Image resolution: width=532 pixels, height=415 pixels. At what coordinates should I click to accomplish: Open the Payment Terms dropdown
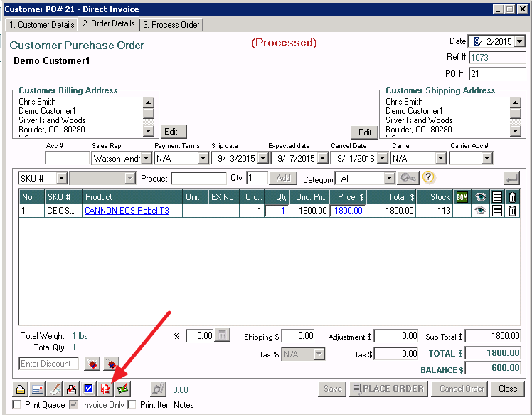tap(203, 158)
